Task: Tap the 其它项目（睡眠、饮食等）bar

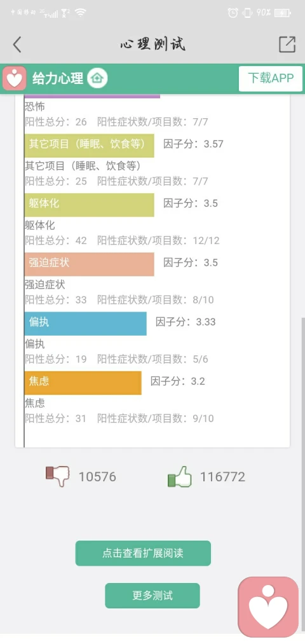Action: pos(89,146)
